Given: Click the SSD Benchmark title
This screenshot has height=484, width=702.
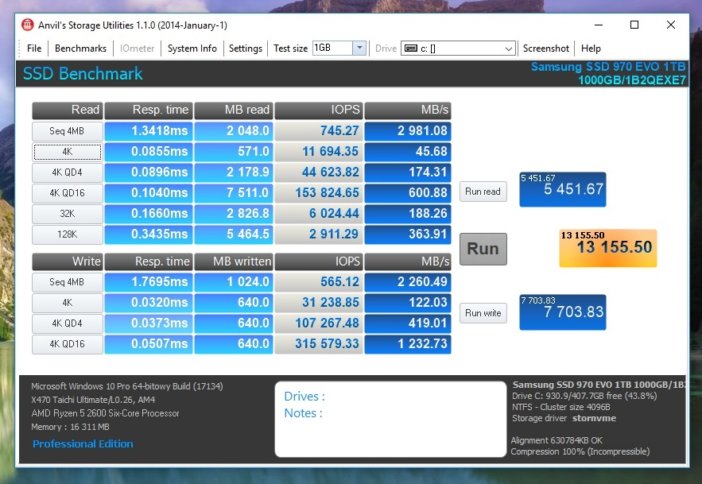Looking at the screenshot, I should tap(83, 73).
